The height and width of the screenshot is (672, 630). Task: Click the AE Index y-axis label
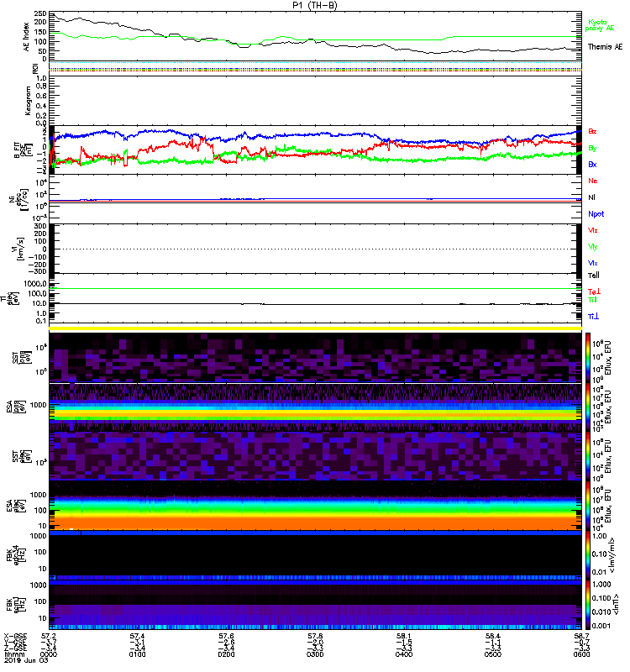tap(27, 37)
